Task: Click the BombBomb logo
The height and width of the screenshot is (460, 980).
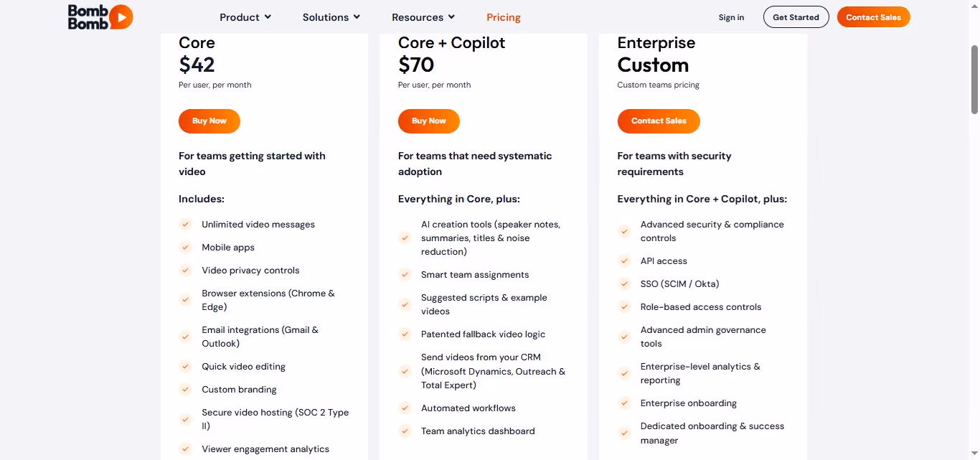Action: pos(100,17)
